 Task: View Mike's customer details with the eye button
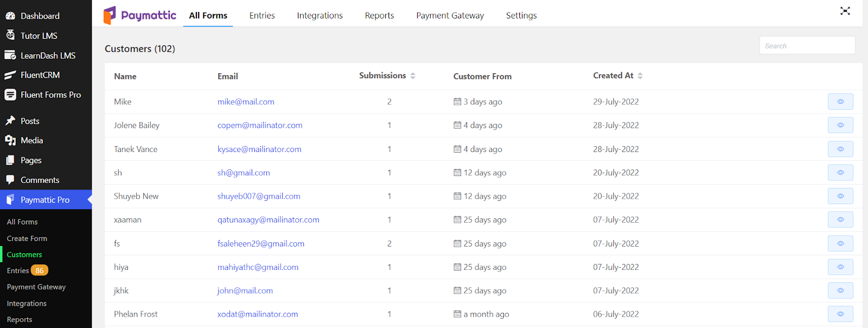(x=840, y=102)
